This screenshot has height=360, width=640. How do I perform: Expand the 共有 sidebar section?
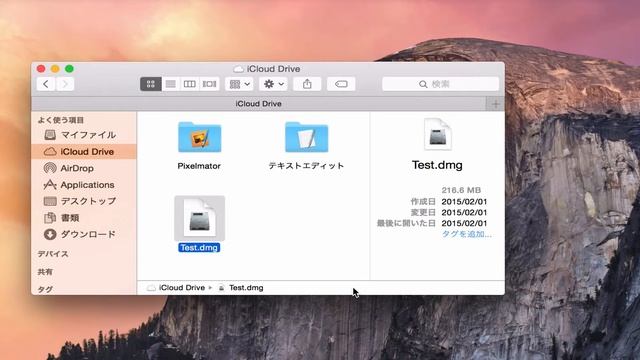tap(45, 272)
